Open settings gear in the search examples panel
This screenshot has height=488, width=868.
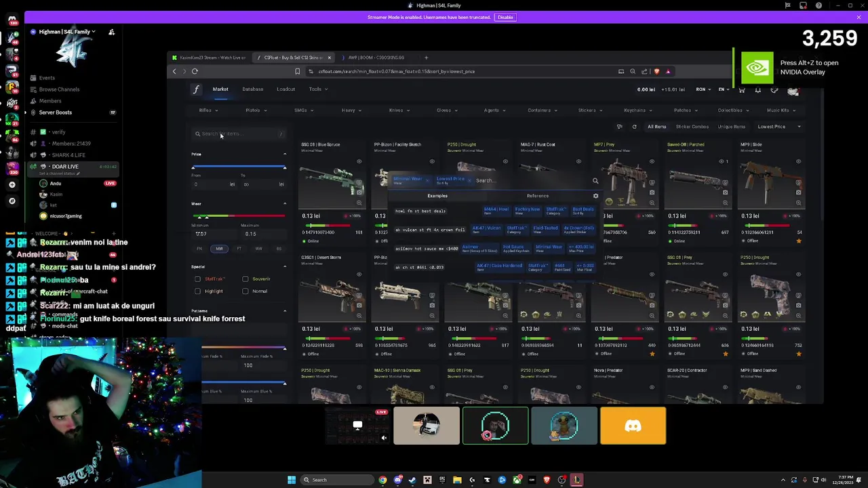point(595,196)
